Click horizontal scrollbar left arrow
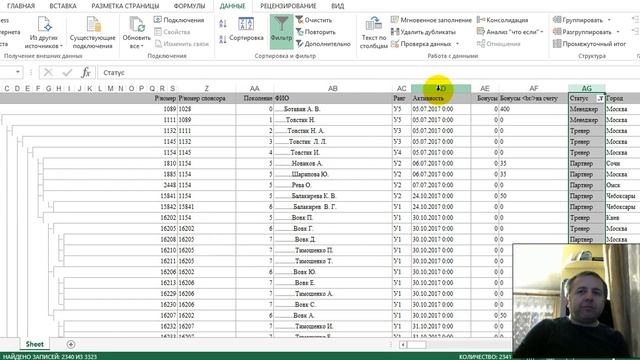 403,345
